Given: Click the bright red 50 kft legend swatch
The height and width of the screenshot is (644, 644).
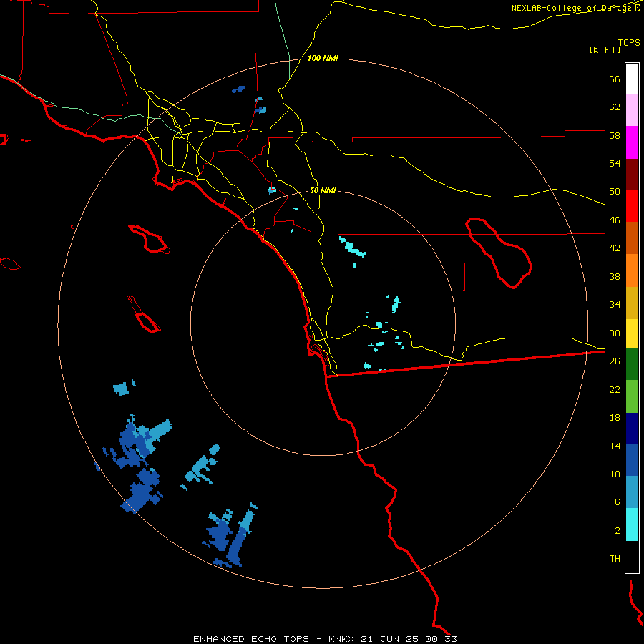Looking at the screenshot, I should tap(632, 206).
